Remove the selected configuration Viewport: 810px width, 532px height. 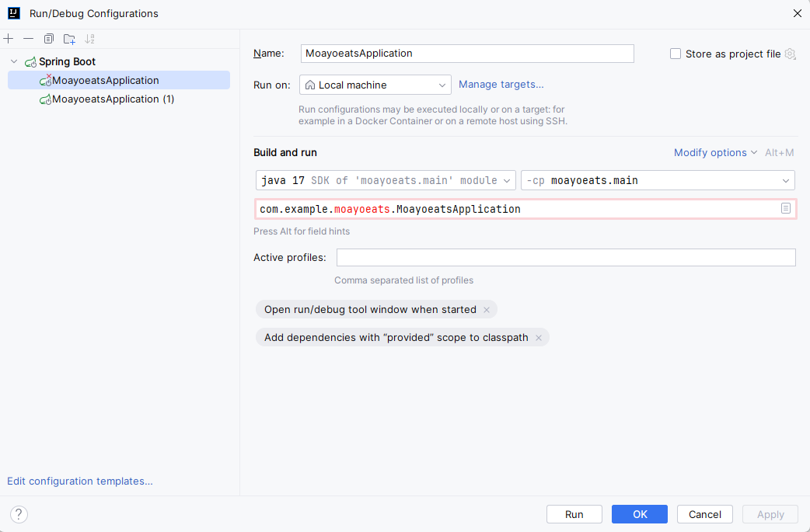tap(29, 39)
